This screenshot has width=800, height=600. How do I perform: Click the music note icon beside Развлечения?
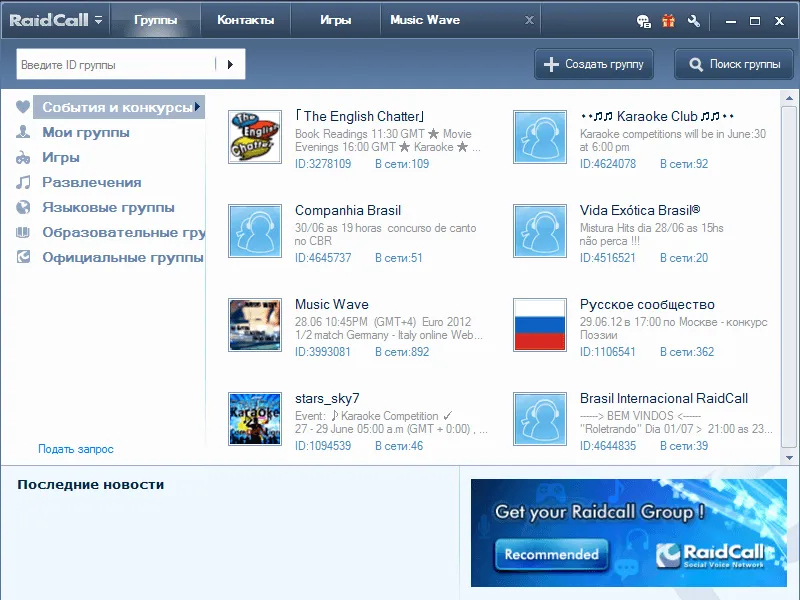tap(23, 182)
